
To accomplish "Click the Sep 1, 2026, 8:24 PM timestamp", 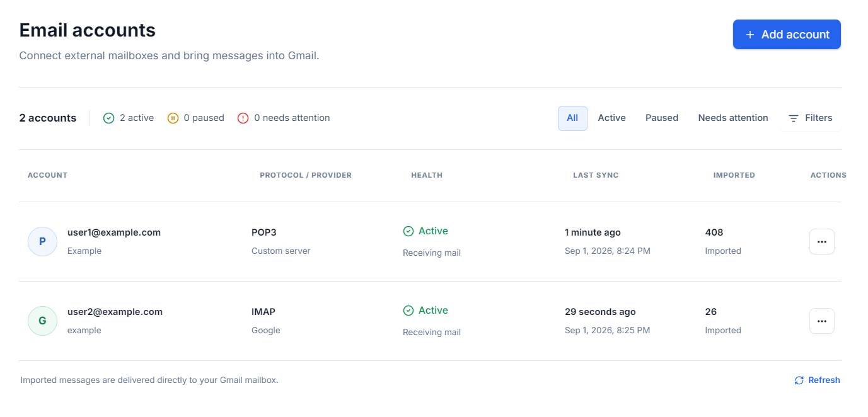I will click(608, 251).
